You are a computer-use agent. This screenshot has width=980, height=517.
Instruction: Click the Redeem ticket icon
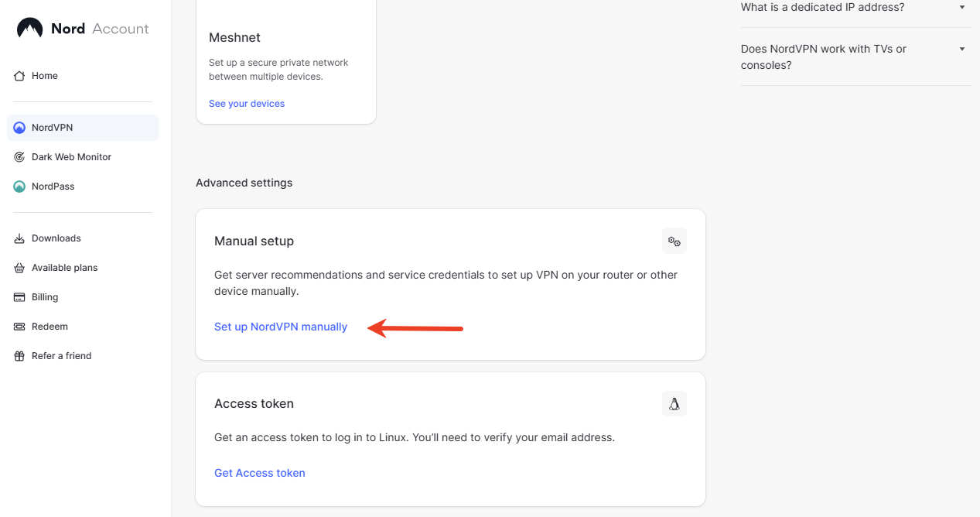[x=19, y=327]
